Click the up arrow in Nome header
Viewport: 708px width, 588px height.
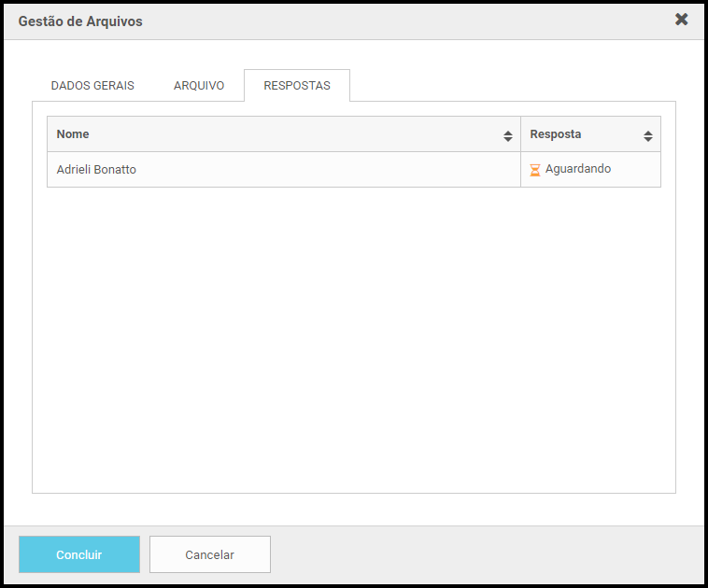click(508, 133)
